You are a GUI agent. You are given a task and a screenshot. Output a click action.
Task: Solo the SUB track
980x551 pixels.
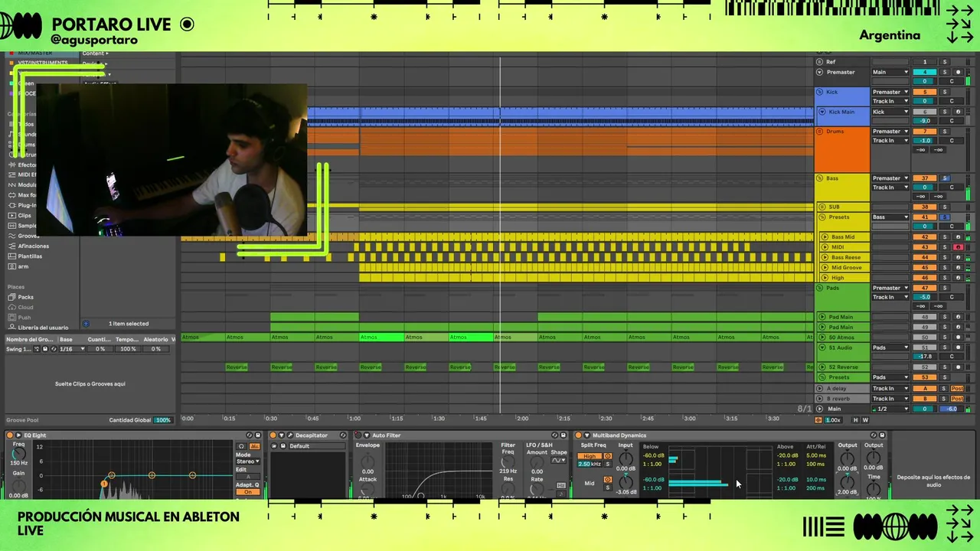(x=944, y=207)
